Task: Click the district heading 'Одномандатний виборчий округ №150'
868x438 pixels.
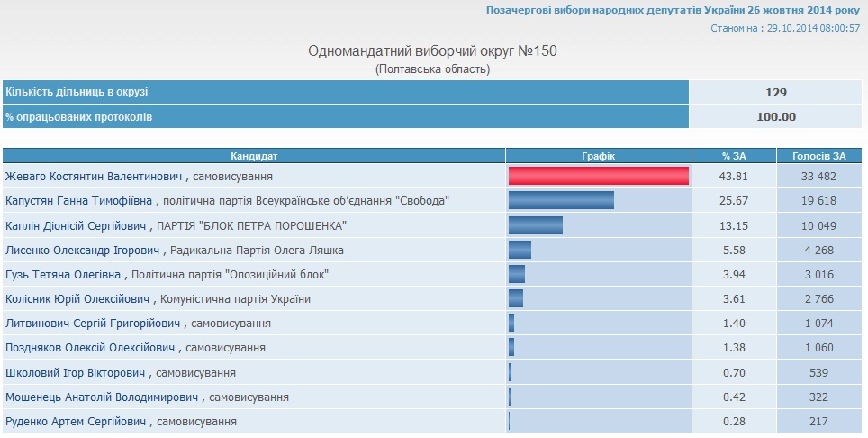Action: (433, 51)
